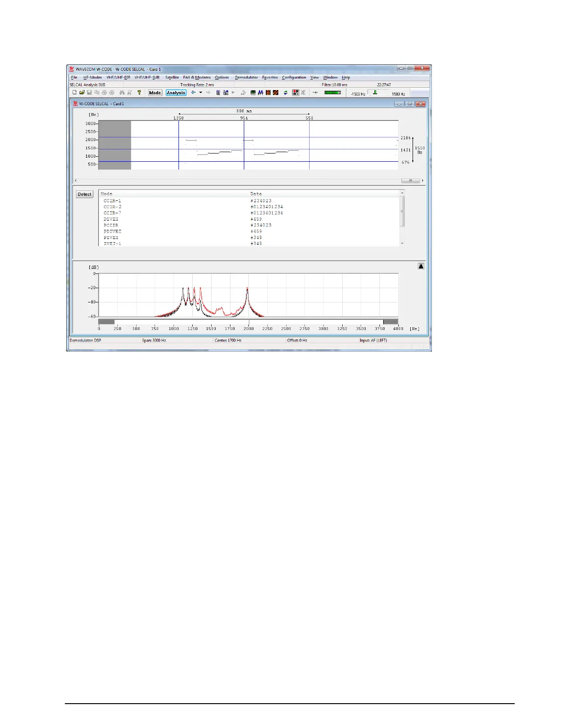Select the PDZVEI row in detection list

(x=249, y=231)
